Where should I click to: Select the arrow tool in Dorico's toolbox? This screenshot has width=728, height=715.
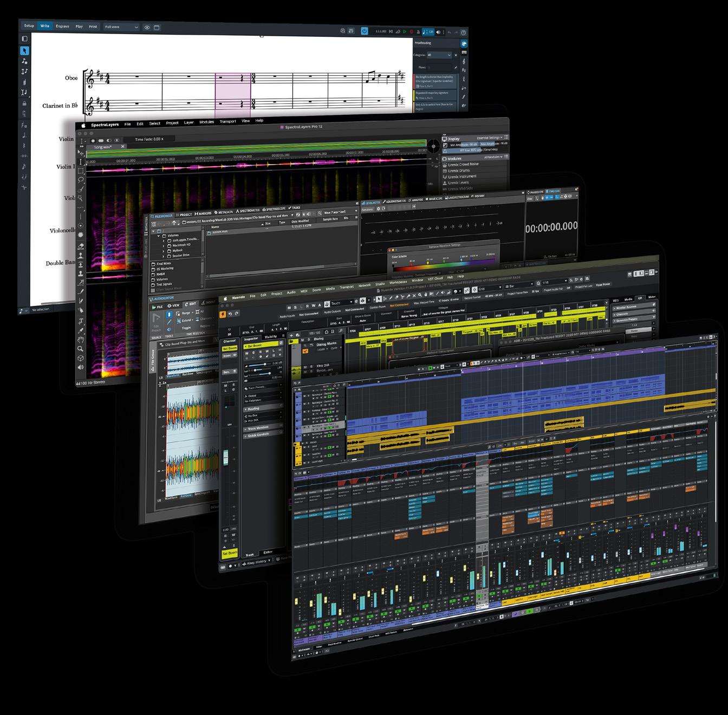pos(24,50)
